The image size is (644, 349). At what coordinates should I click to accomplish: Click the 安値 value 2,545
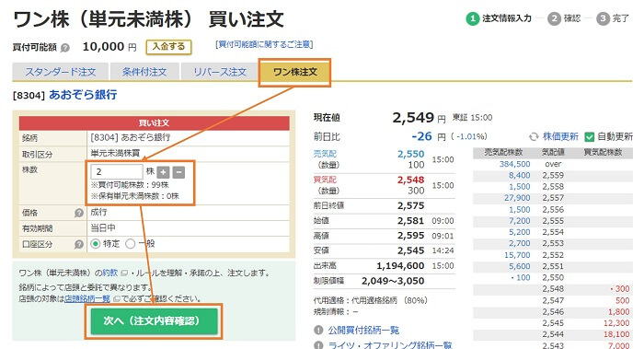pyautogui.click(x=410, y=250)
